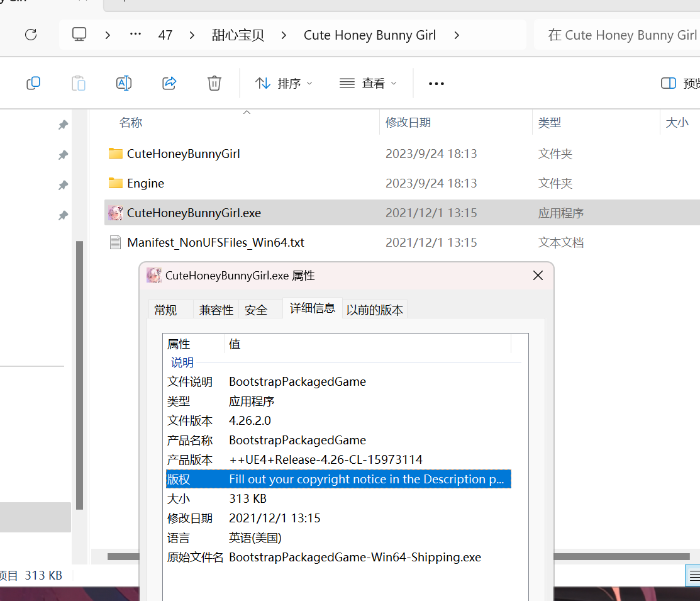
Task: Switch to details view icon in status bar
Action: click(693, 576)
